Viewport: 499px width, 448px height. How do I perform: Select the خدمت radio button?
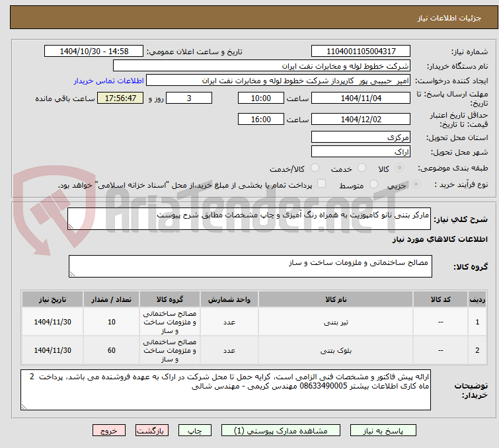[x=362, y=168]
